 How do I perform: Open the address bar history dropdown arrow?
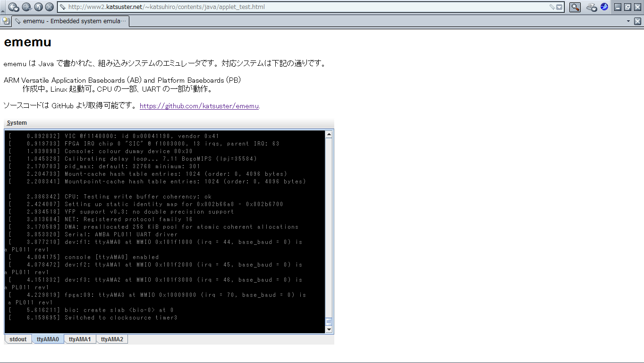point(559,7)
